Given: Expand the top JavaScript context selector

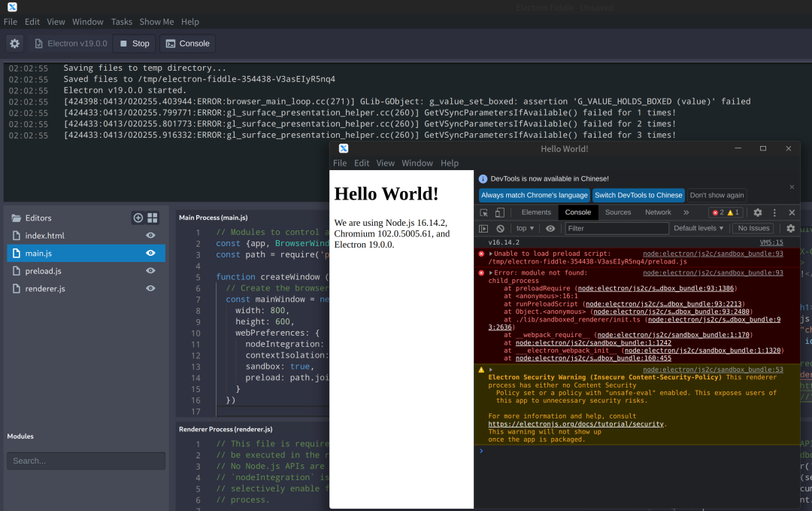Looking at the screenshot, I should (x=525, y=228).
